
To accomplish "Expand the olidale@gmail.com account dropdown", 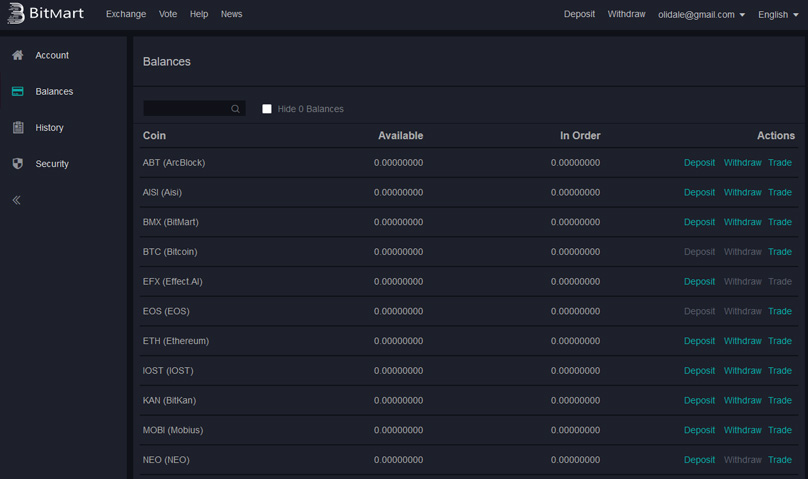I will [x=701, y=14].
